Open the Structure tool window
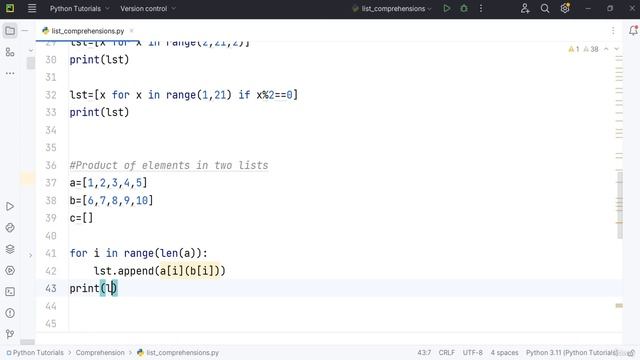The width and height of the screenshot is (640, 360). tap(10, 52)
